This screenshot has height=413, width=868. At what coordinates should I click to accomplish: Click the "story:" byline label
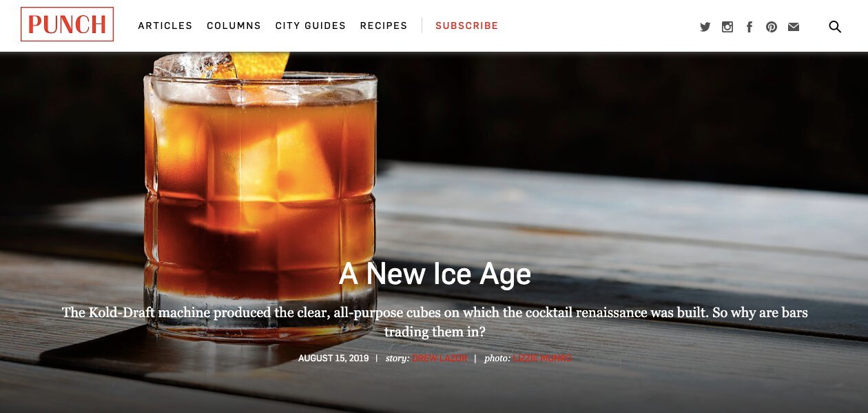tap(397, 359)
